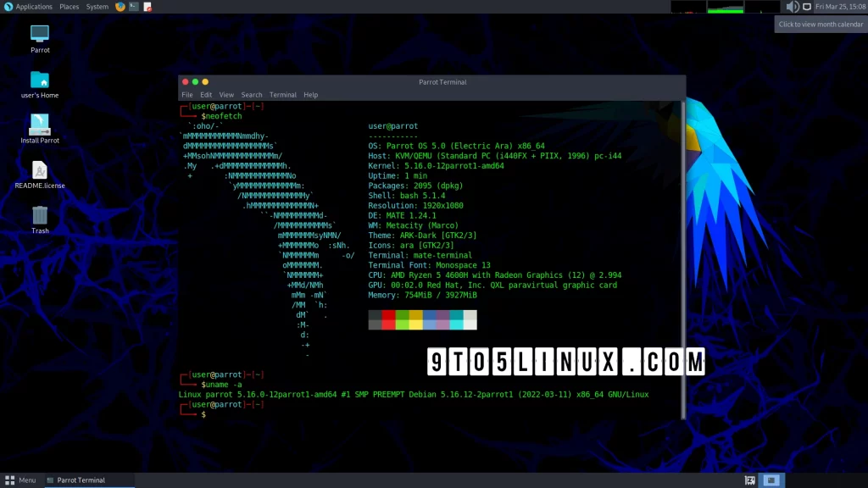Click the date and time clock
Image resolution: width=868 pixels, height=488 pixels.
(838, 7)
